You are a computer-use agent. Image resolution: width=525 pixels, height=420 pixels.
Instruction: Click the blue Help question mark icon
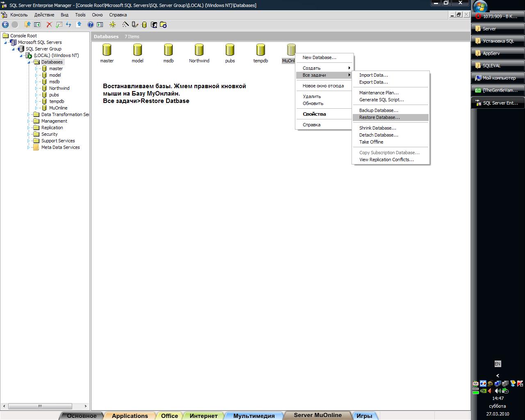coord(91,25)
